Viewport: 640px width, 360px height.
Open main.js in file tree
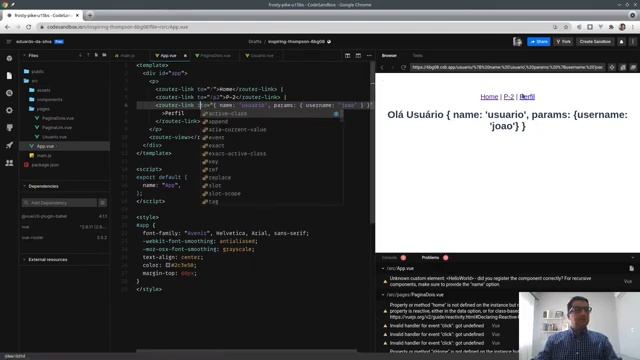44,156
